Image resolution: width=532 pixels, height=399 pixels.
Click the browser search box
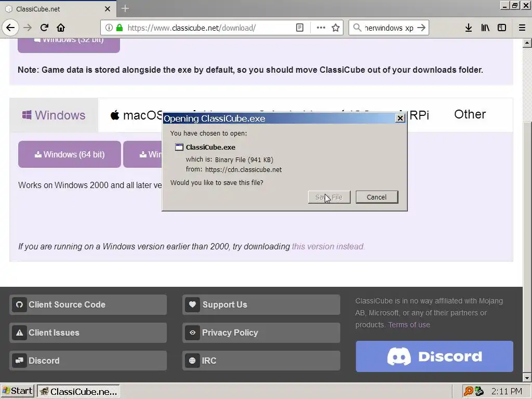pyautogui.click(x=389, y=28)
